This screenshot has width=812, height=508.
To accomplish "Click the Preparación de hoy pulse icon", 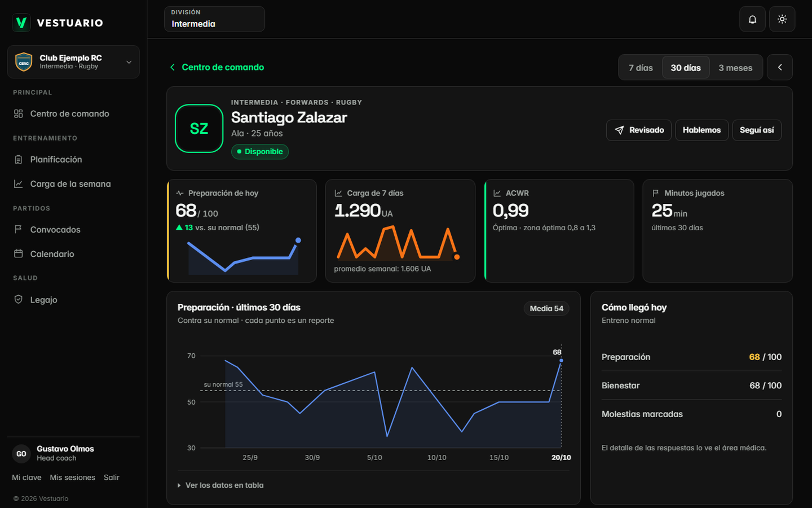I will [x=180, y=193].
